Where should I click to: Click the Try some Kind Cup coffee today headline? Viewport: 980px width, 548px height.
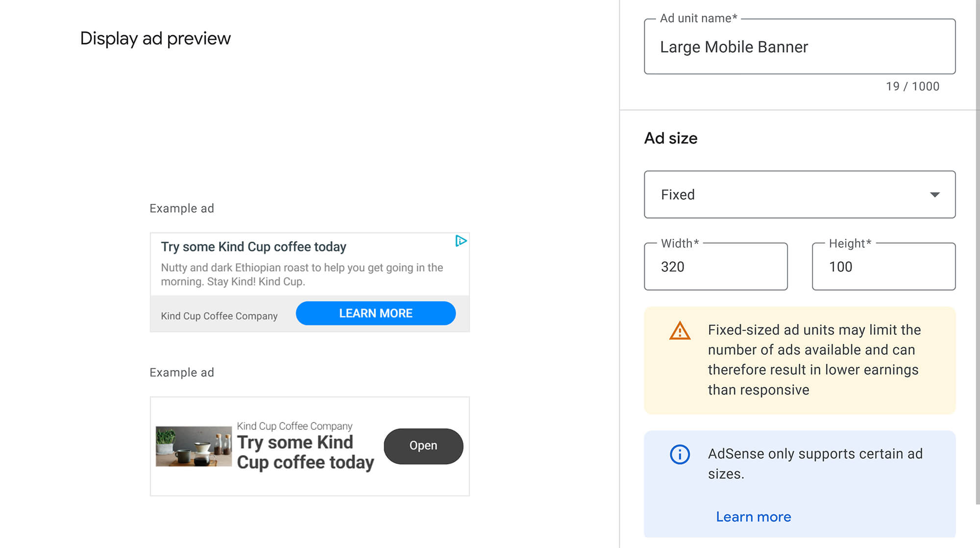(253, 247)
